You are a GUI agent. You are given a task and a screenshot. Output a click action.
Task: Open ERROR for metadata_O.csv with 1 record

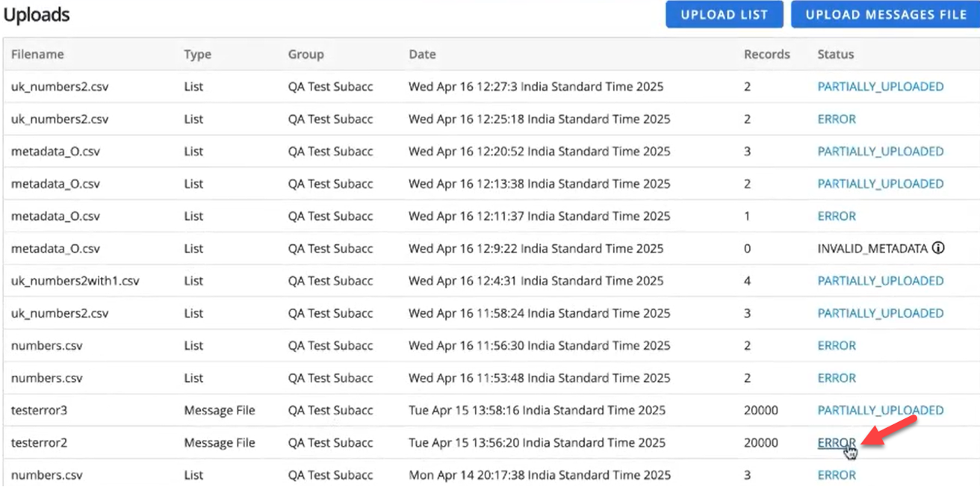(x=835, y=216)
